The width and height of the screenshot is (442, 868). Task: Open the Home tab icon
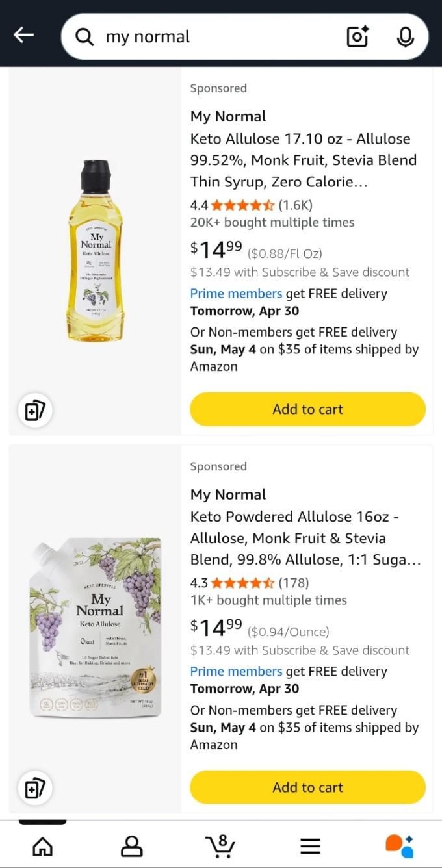coord(42,845)
